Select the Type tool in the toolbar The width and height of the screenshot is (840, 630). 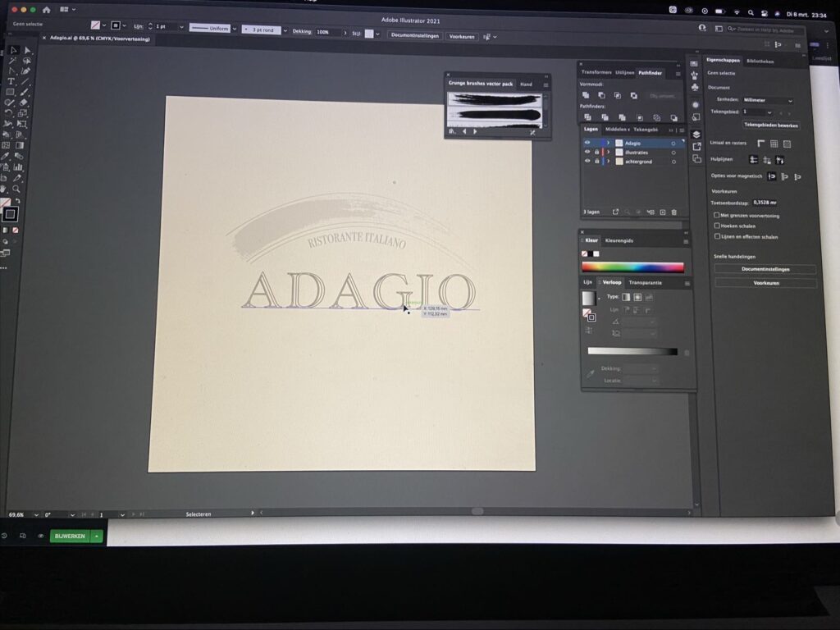(x=11, y=81)
